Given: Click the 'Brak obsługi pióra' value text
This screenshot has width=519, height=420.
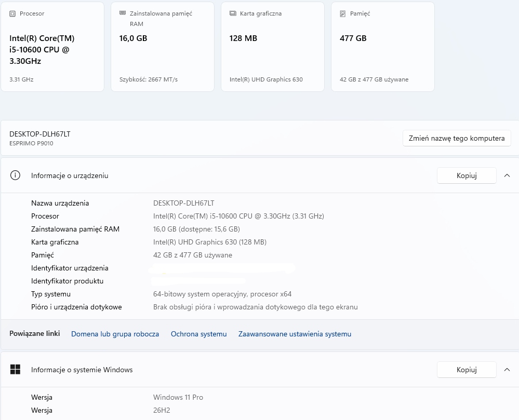Looking at the screenshot, I should click(255, 307).
